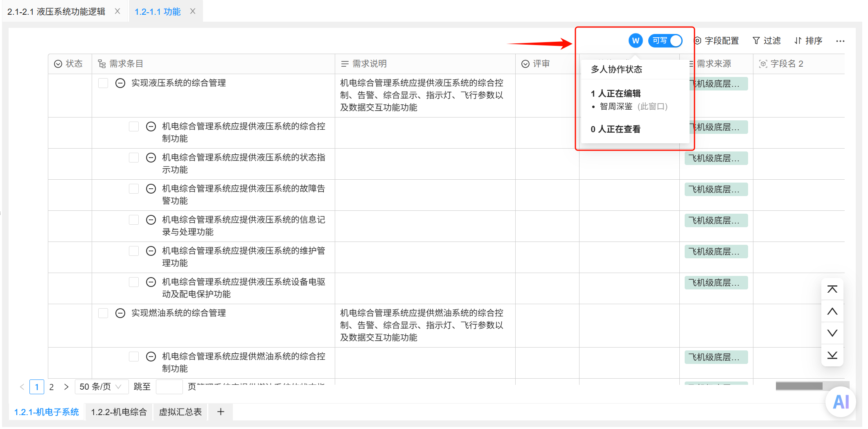Click the next page arrow
Screen dimensions: 868x429
66,387
